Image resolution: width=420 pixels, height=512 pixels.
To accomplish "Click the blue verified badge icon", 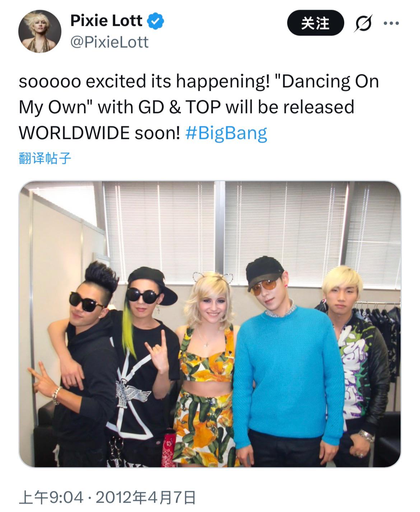I will [156, 21].
